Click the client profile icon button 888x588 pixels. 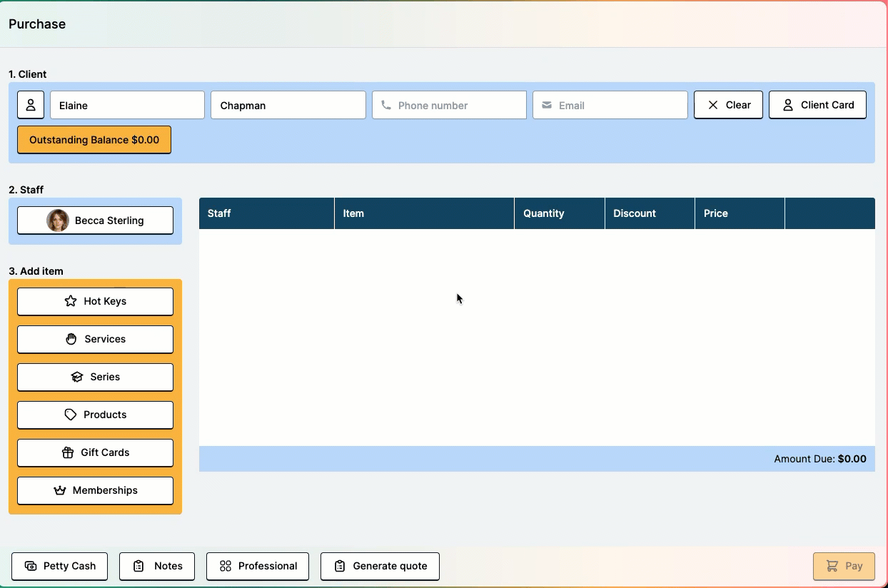tap(31, 105)
